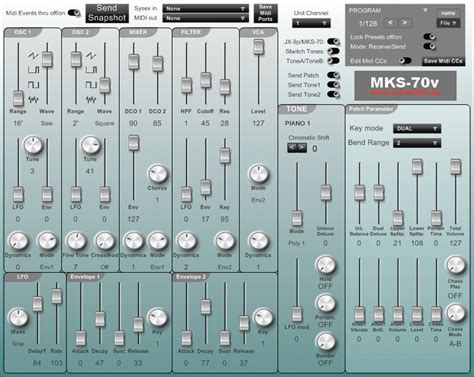Click the MKS-70v logo panel
Viewport: 474px width, 377px height.
click(405, 86)
